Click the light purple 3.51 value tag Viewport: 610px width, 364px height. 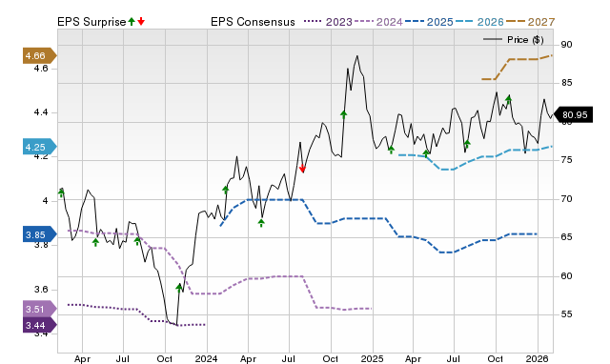pos(39,309)
